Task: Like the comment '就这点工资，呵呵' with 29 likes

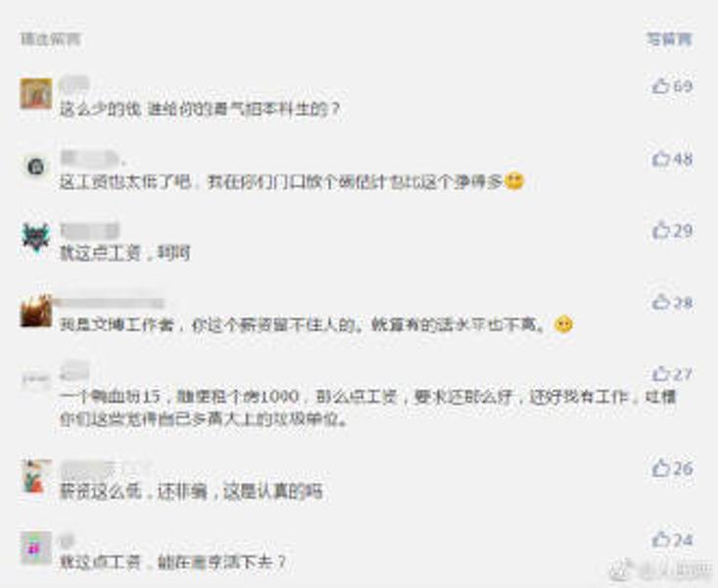Action: tap(660, 230)
